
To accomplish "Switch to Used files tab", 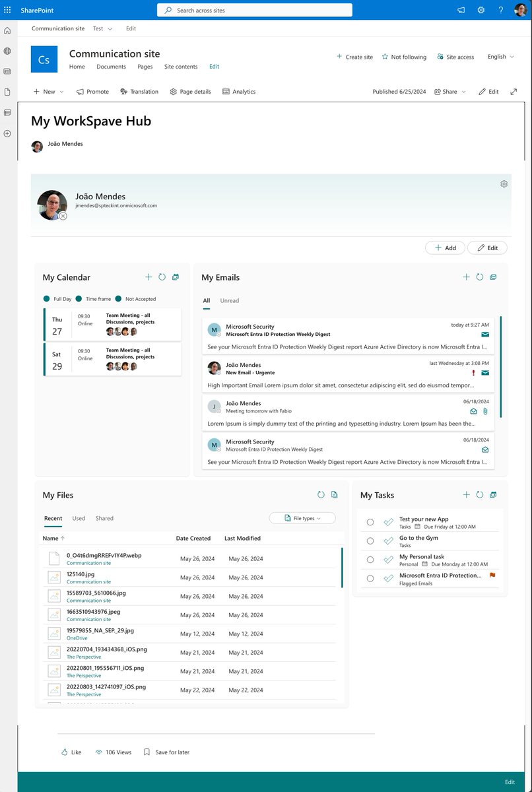I will pyautogui.click(x=79, y=518).
